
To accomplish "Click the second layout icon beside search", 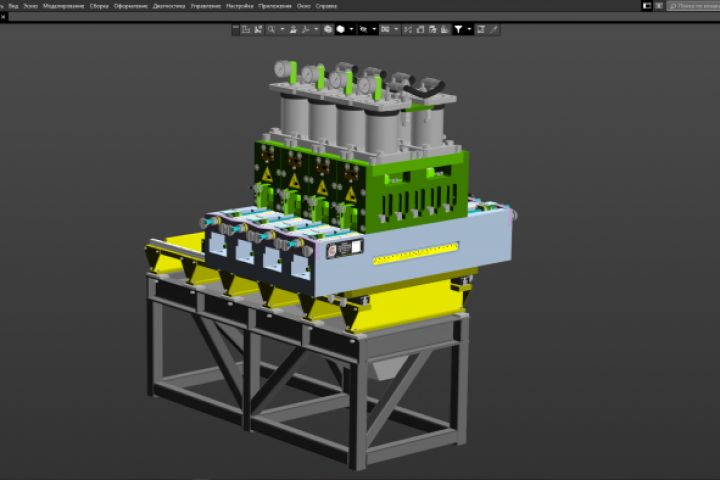I will click(659, 6).
